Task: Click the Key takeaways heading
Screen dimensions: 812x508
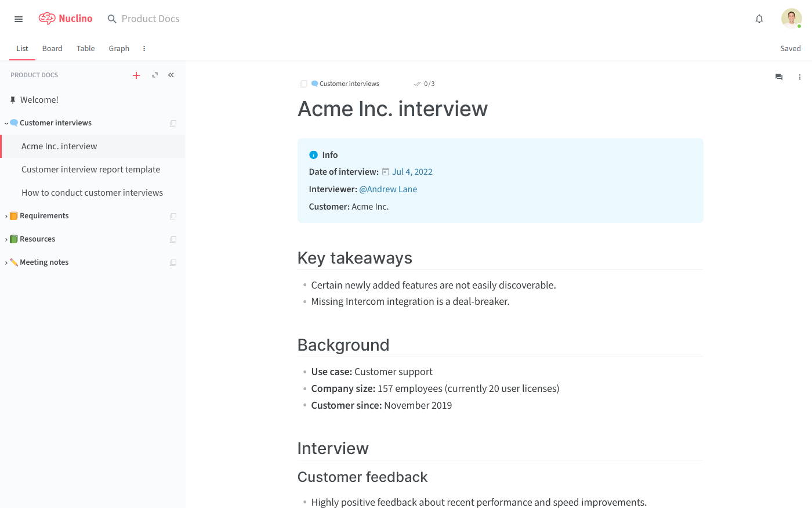Action: pos(355,258)
